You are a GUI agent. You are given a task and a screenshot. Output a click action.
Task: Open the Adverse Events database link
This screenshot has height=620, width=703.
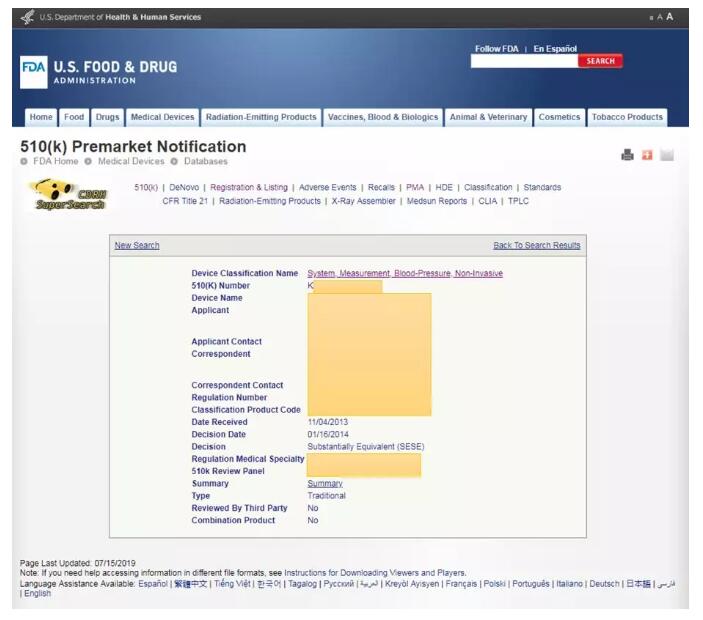pyautogui.click(x=328, y=187)
